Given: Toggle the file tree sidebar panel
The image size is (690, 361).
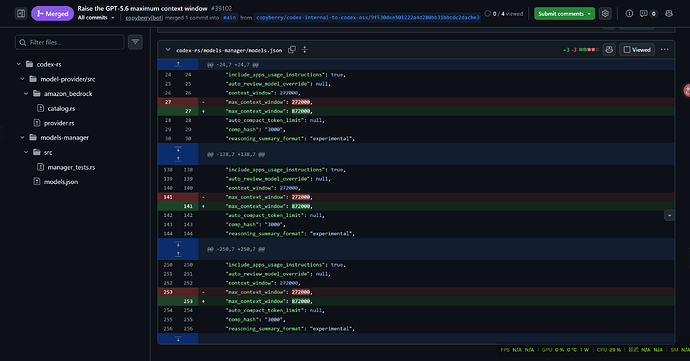Looking at the screenshot, I should 21,14.
